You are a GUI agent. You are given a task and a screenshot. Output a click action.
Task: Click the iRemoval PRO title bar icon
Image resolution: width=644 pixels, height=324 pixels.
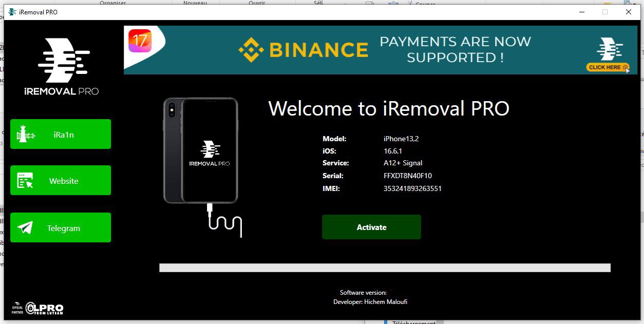[12, 12]
